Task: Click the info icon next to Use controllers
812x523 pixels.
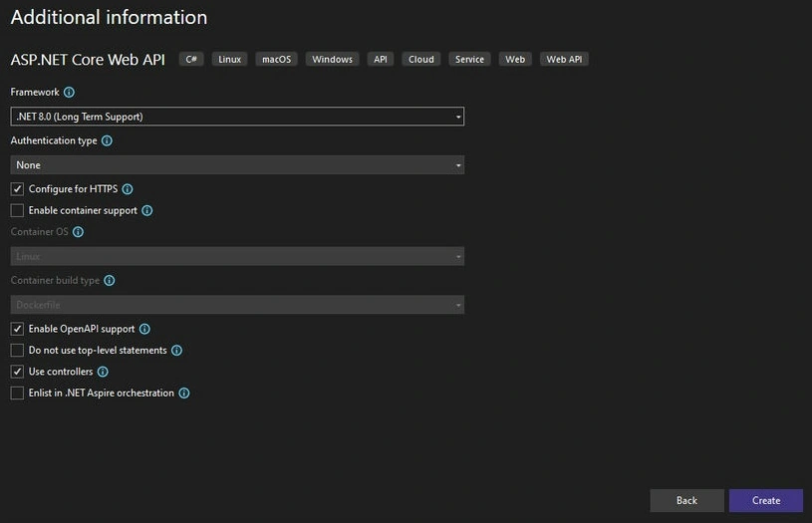Action: [x=103, y=372]
